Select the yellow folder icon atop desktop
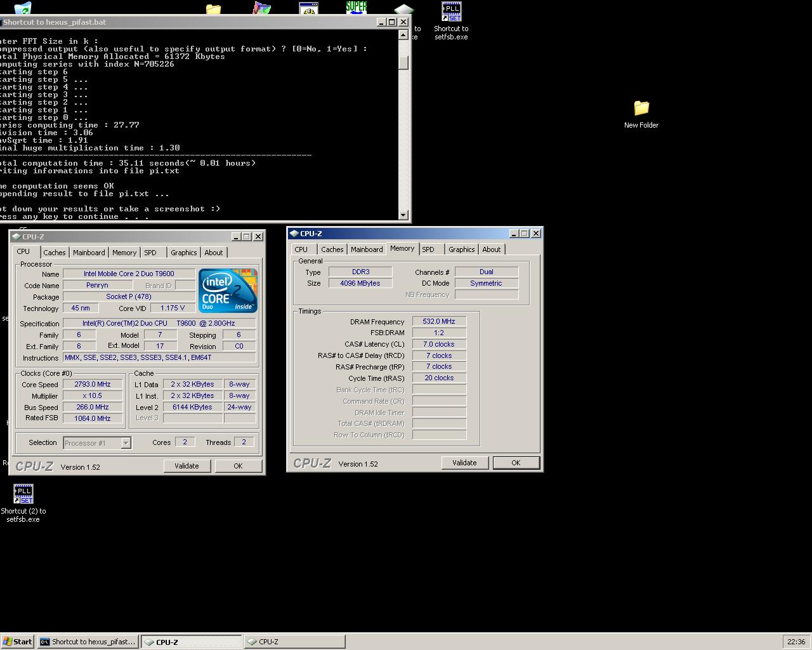 pos(213,9)
